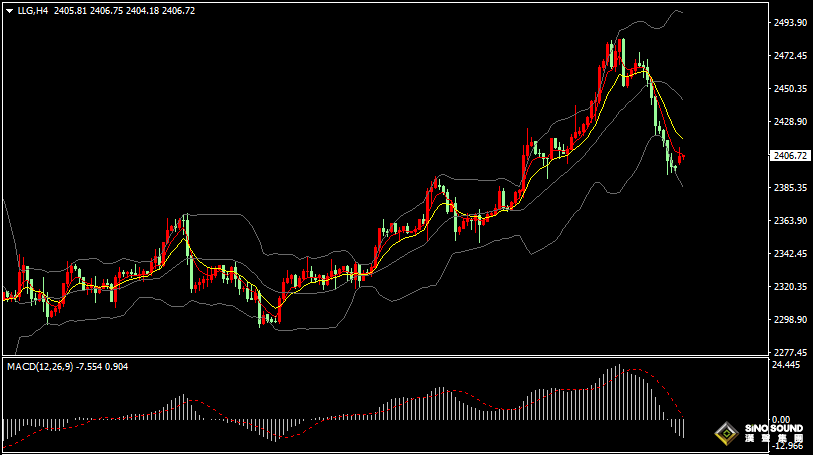Viewport: 813px width, 455px height.
Task: Click the 2277.45 price scale label
Action: pyautogui.click(x=791, y=353)
